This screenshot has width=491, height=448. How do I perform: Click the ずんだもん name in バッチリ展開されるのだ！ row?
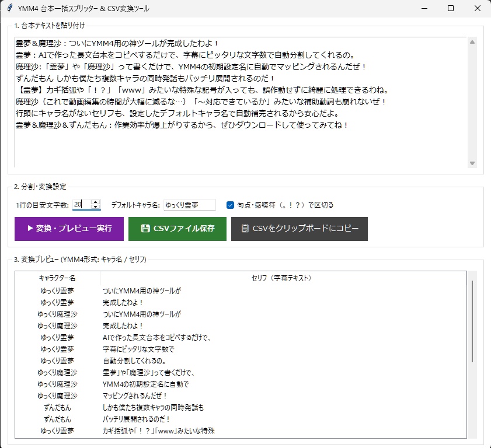[57, 419]
